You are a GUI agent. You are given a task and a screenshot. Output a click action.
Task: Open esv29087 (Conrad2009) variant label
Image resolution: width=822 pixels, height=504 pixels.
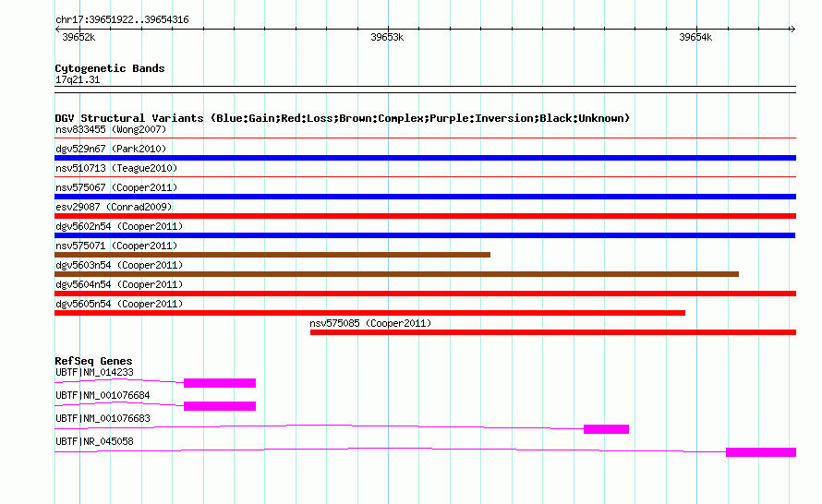coord(114,207)
